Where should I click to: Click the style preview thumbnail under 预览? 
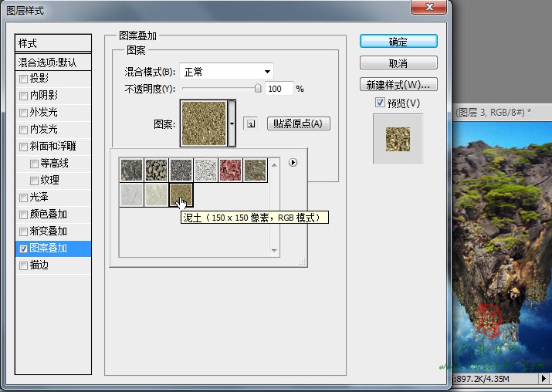click(x=398, y=139)
